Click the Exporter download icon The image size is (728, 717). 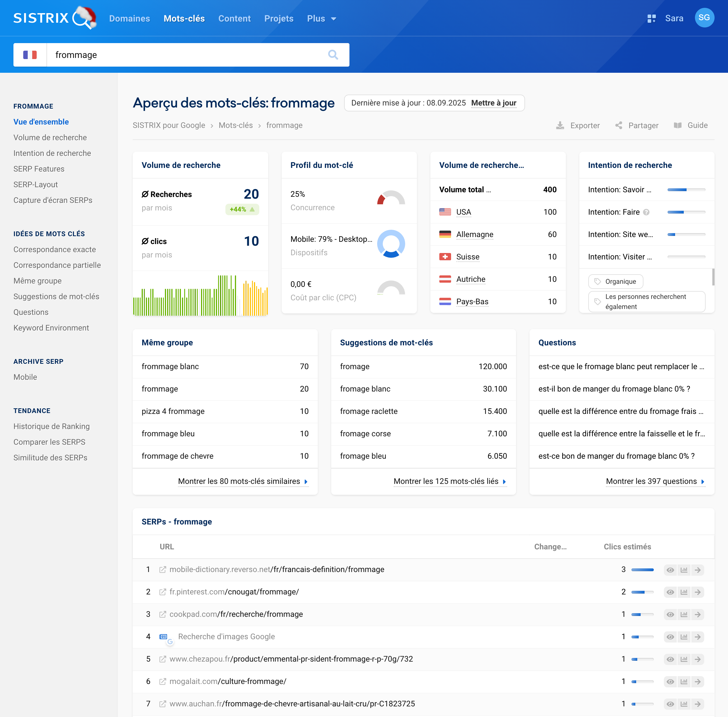(560, 125)
